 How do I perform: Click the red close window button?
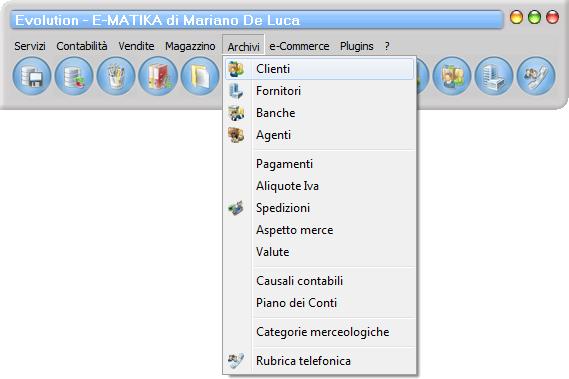(552, 17)
